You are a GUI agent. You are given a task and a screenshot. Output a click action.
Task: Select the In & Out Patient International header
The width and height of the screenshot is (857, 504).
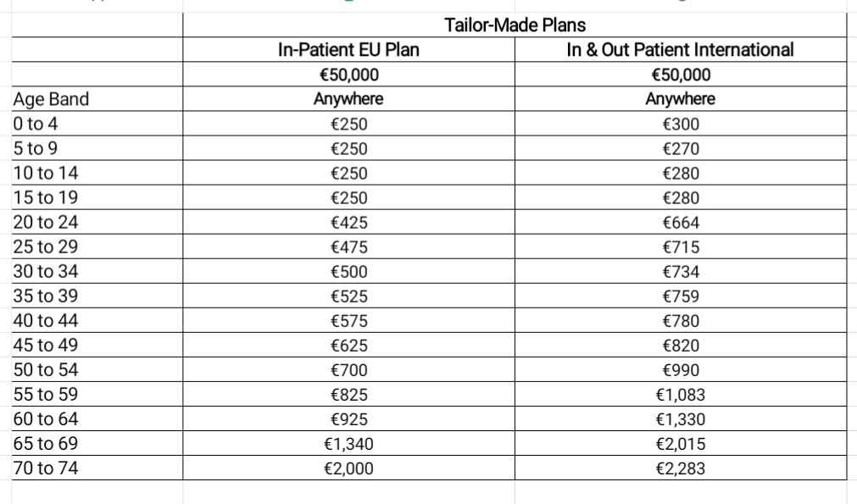tap(680, 50)
